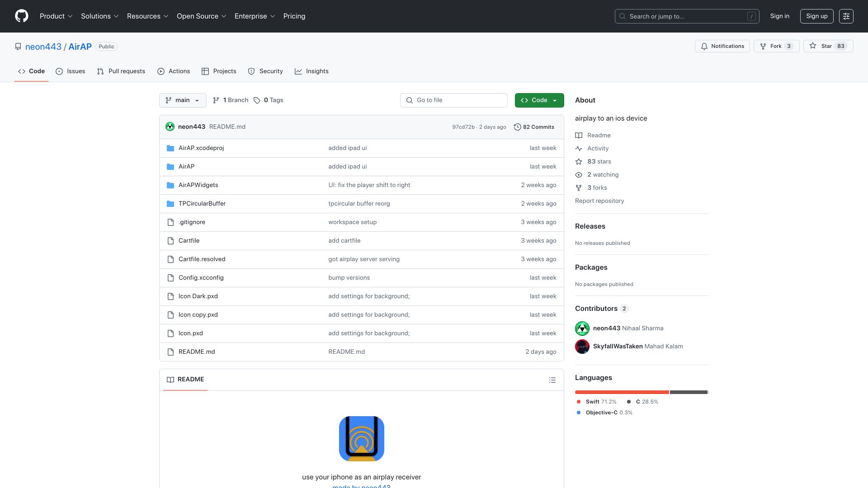This screenshot has width=868, height=488.
Task: Switch to the Issues tab
Action: pos(71,71)
